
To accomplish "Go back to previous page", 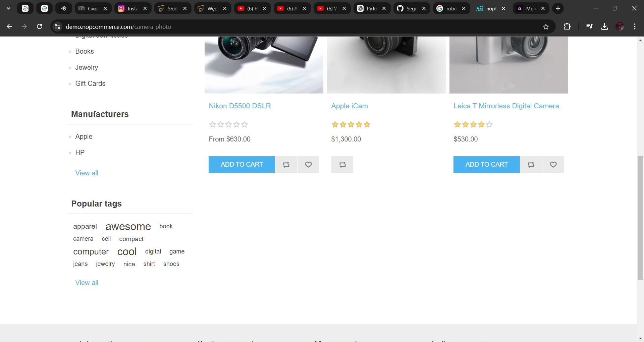I will pyautogui.click(x=9, y=26).
